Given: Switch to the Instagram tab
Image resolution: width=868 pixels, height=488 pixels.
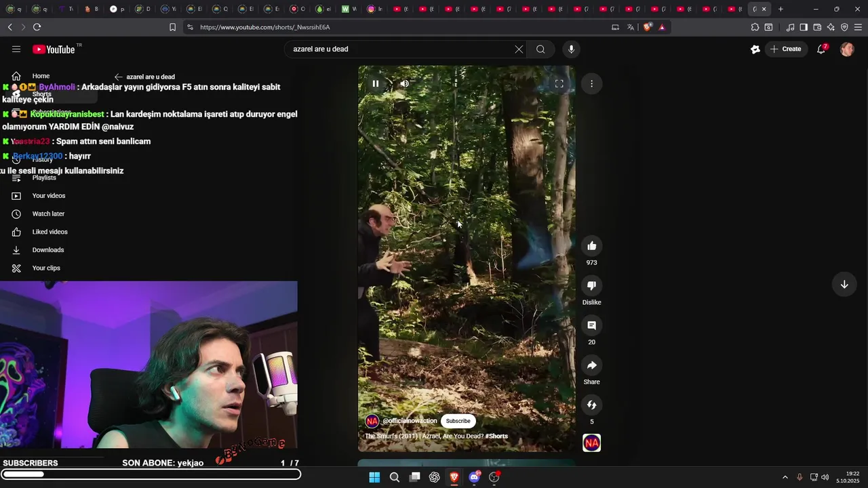Looking at the screenshot, I should (x=374, y=9).
